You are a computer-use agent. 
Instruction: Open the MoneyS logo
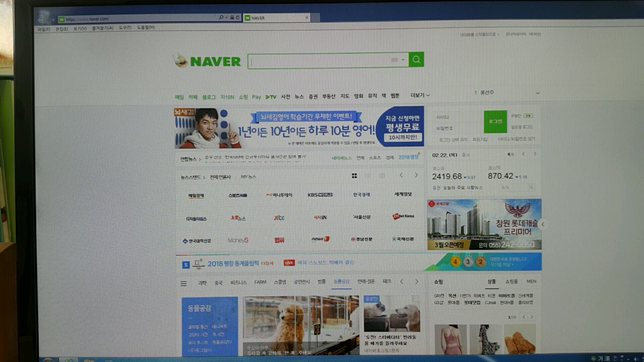pyautogui.click(x=238, y=240)
